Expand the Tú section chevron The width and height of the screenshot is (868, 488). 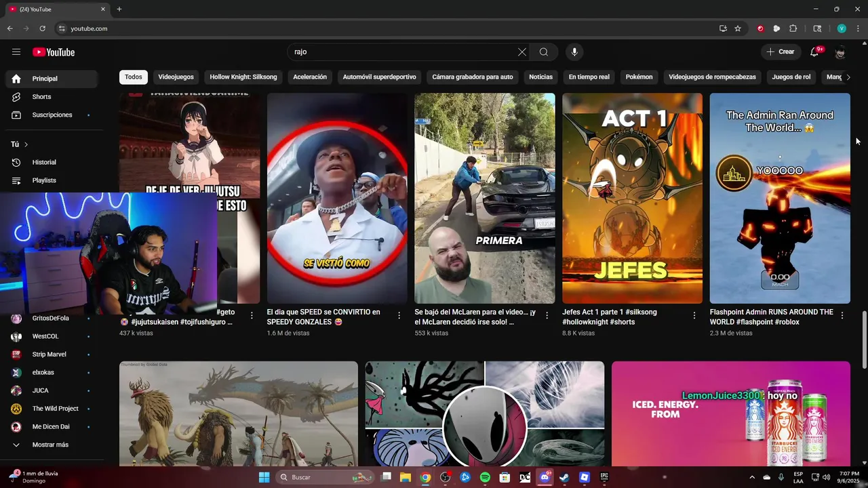pyautogui.click(x=26, y=144)
